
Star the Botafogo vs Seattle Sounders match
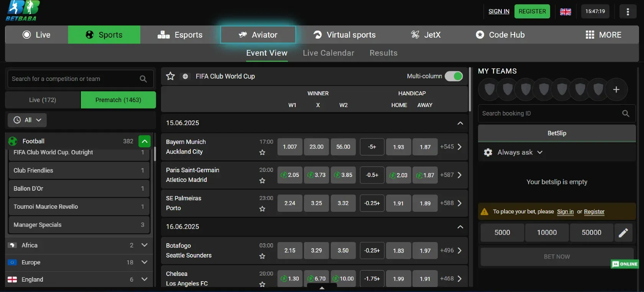[x=262, y=256]
